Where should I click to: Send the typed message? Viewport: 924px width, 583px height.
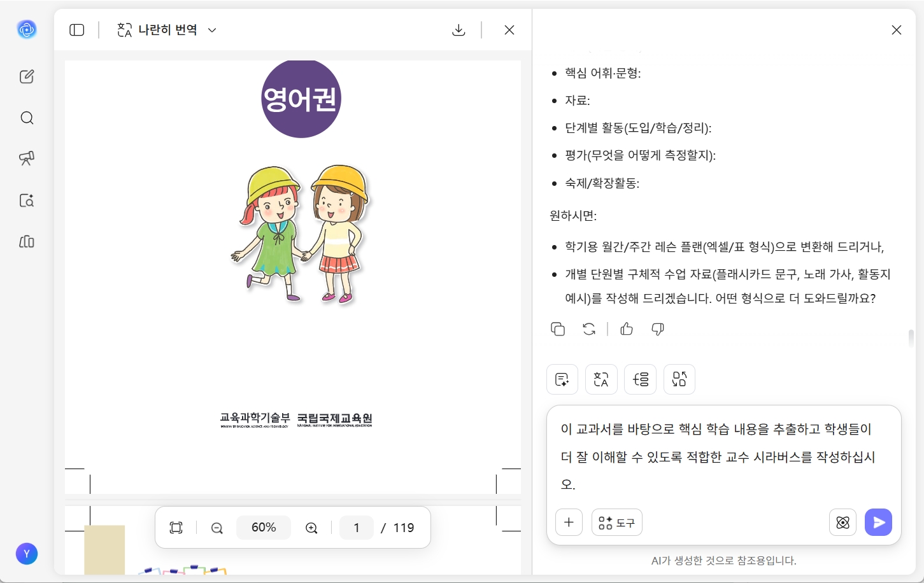coord(878,522)
